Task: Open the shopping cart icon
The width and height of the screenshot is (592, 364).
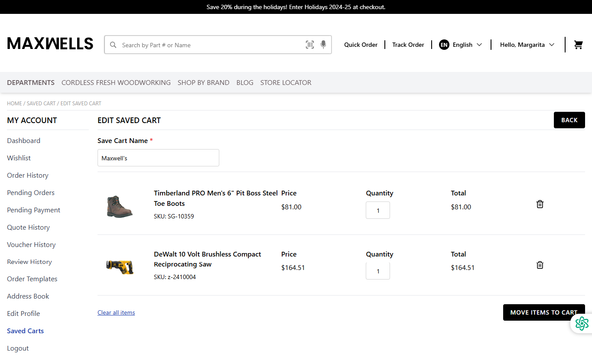Action: [x=578, y=45]
